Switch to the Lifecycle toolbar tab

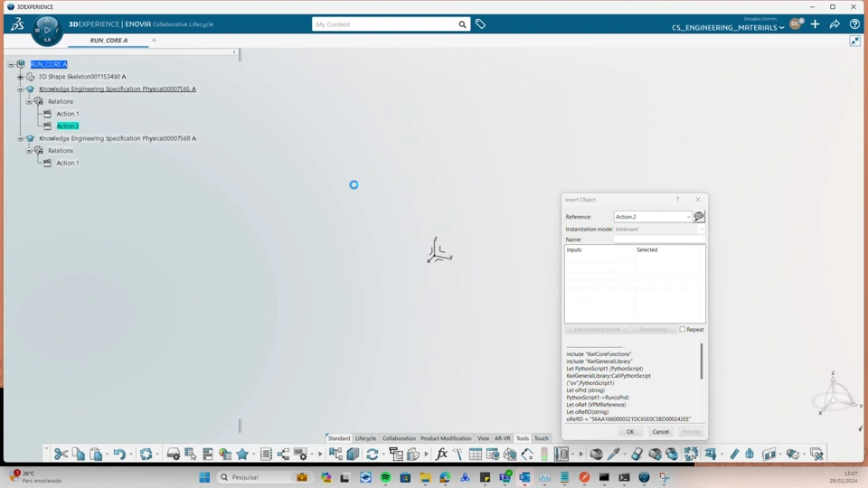(x=365, y=438)
